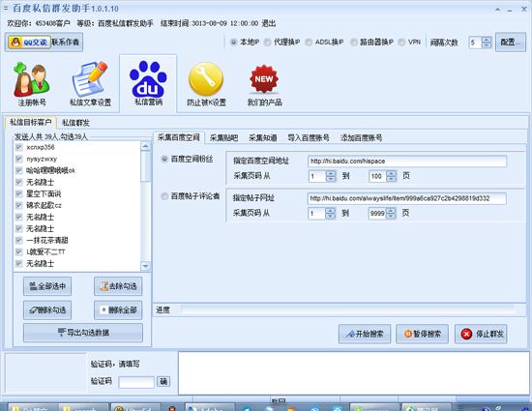Click the 进度 progress bar
532x411 pixels.
click(x=348, y=309)
